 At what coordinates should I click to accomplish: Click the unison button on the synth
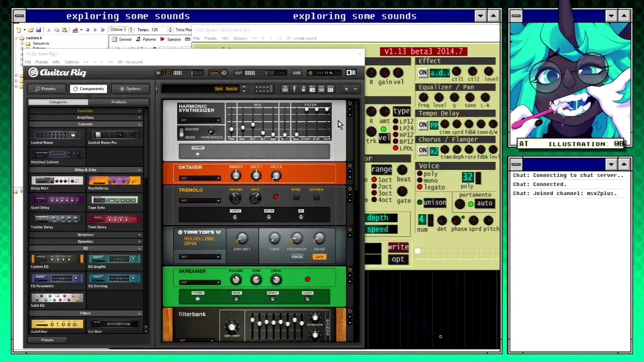point(435,203)
